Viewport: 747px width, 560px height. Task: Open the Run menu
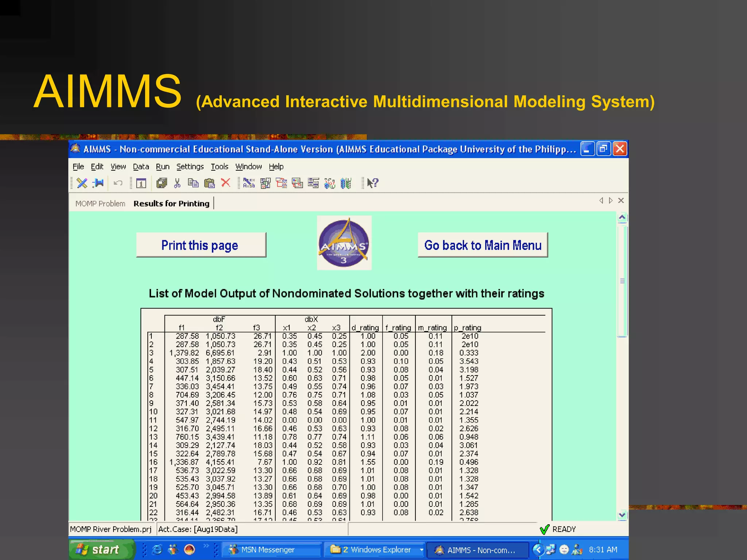pos(163,167)
